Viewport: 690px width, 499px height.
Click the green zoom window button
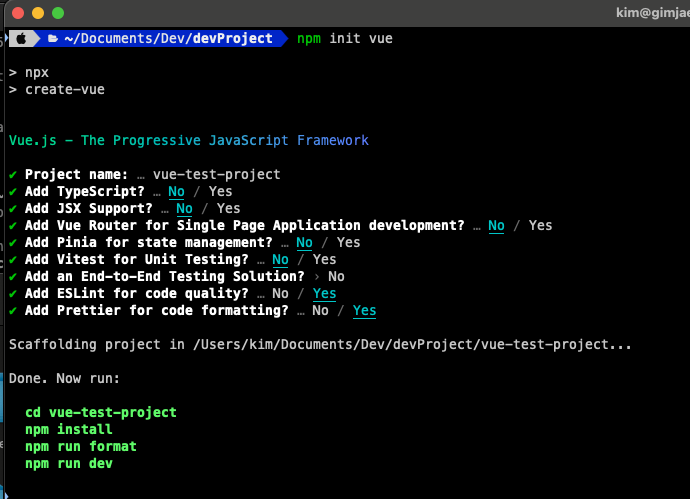click(58, 13)
